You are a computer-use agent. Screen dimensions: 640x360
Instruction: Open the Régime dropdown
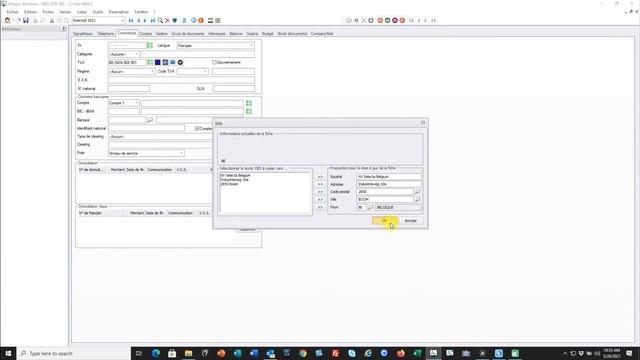(x=153, y=71)
